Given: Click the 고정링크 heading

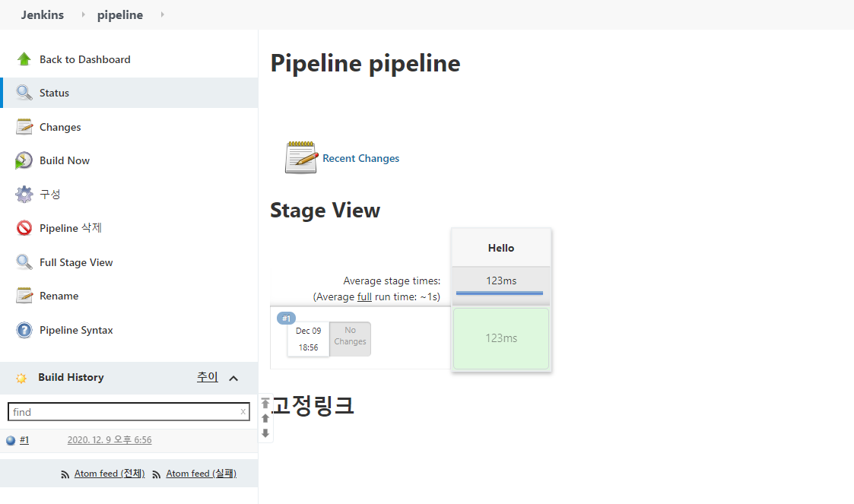Looking at the screenshot, I should click(x=313, y=405).
